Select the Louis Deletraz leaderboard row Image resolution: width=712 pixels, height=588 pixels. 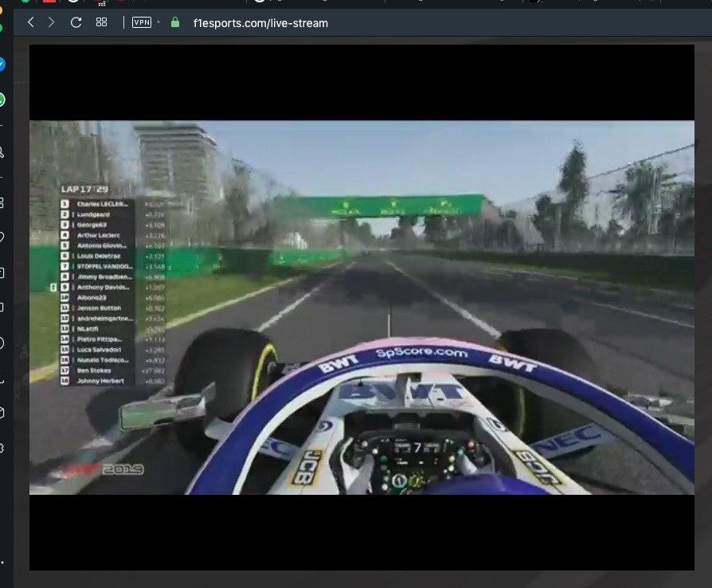tap(112, 256)
